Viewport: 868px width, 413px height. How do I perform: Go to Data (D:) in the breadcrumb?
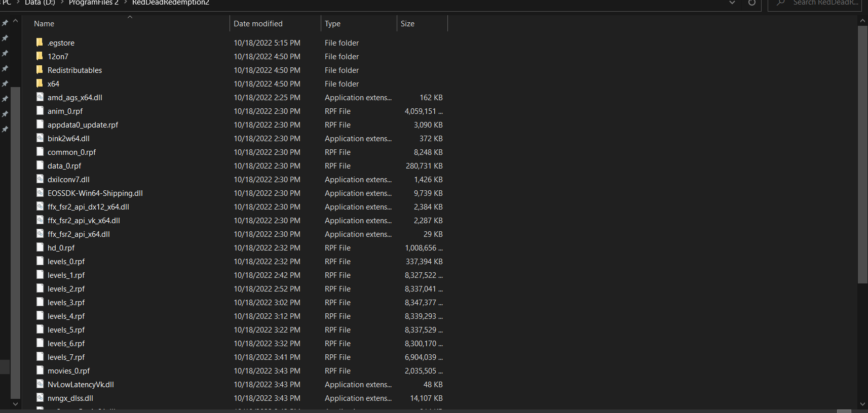tap(40, 3)
